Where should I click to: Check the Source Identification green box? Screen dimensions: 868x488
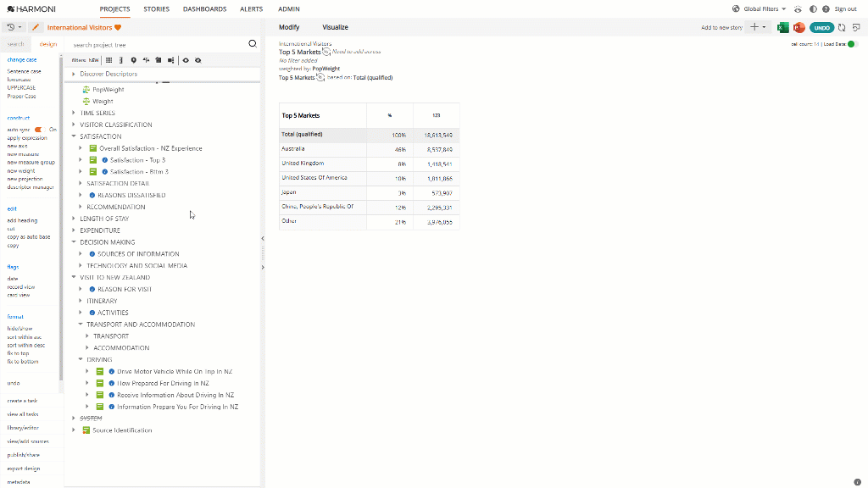pyautogui.click(x=86, y=430)
